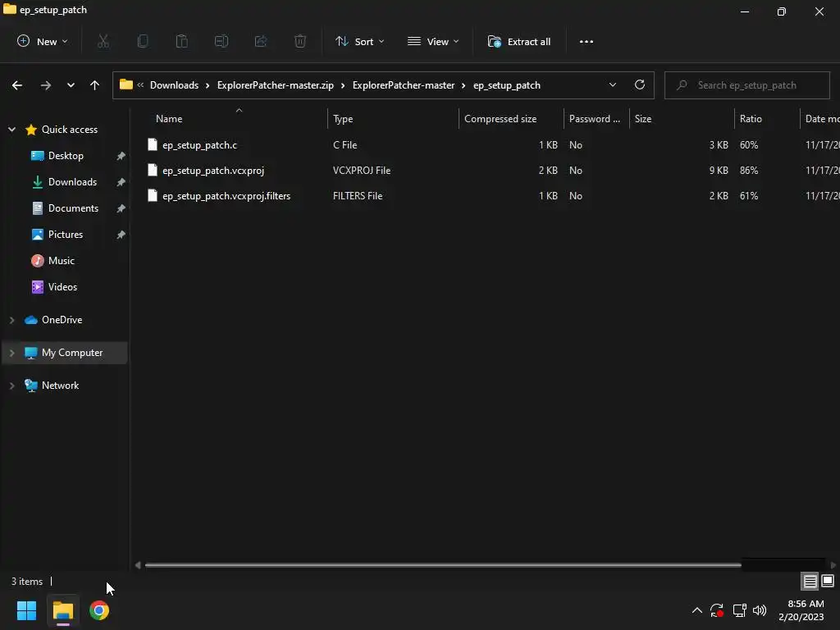
Task: Select Music in navigation pane
Action: tap(61, 261)
